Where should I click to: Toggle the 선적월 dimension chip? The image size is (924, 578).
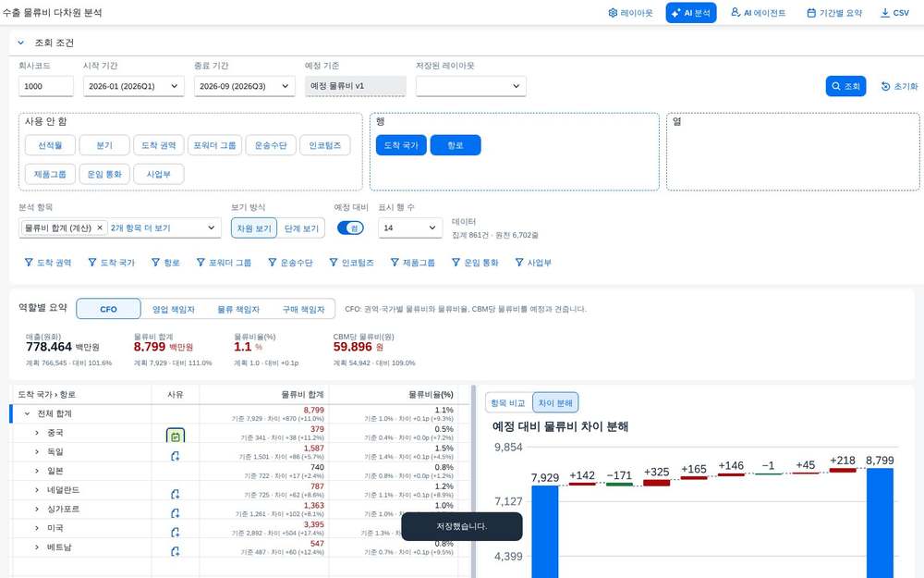point(50,145)
